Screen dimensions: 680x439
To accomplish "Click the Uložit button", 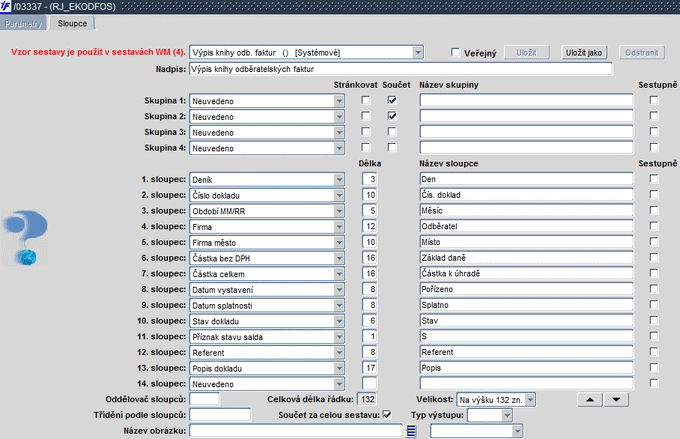I will point(526,52).
